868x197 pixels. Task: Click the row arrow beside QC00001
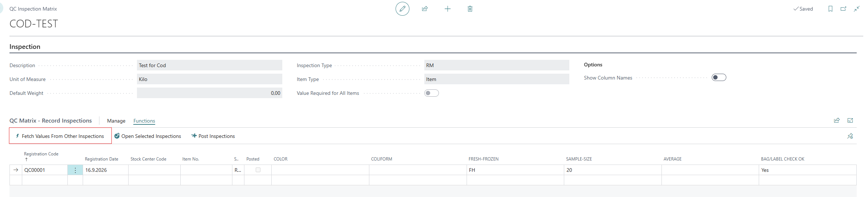(16, 170)
